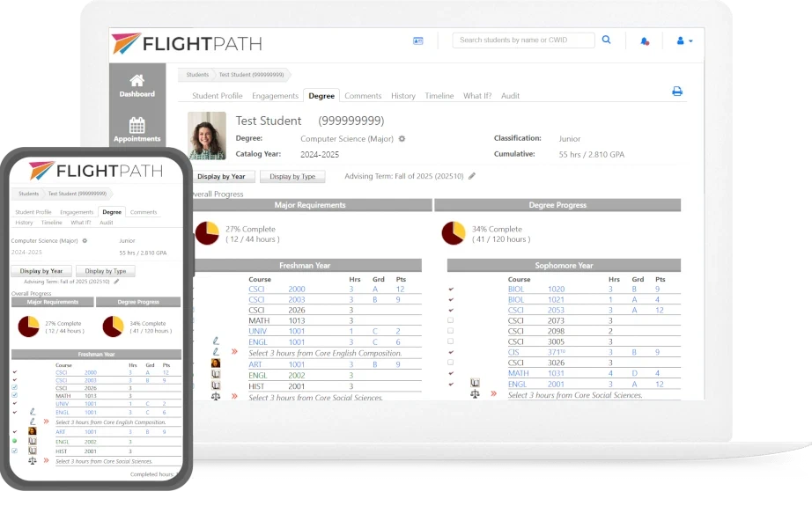Expand Core English Composition arrows on laptop
Image resolution: width=812 pixels, height=528 pixels.
click(x=234, y=352)
